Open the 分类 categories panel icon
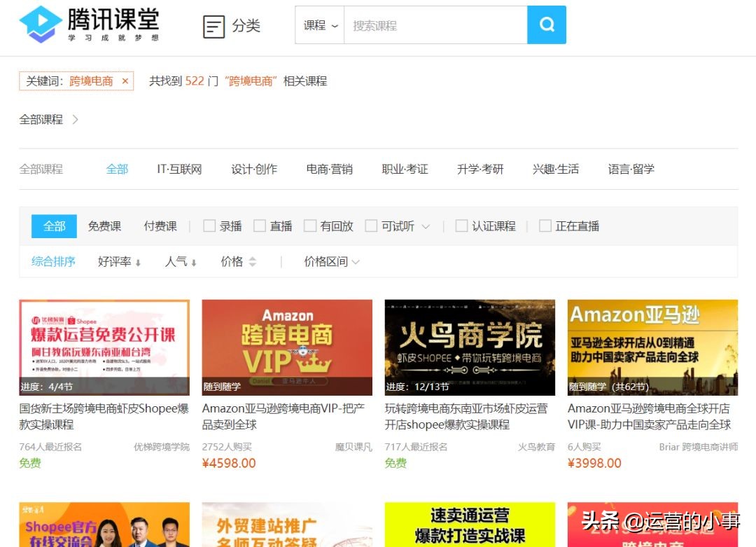Viewport: 756px width, 547px height. [213, 25]
